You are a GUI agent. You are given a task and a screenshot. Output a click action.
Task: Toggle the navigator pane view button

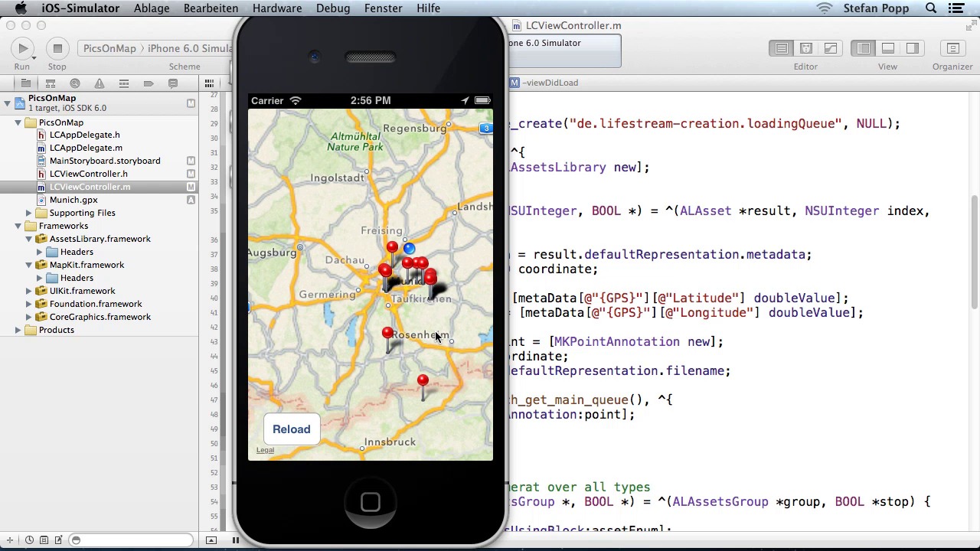863,48
